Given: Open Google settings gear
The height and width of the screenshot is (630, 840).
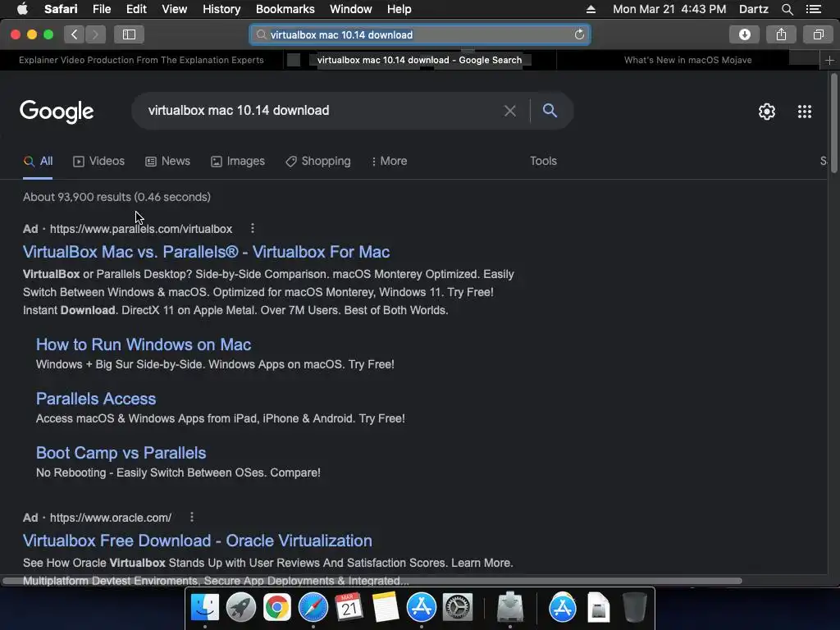Looking at the screenshot, I should click(767, 112).
